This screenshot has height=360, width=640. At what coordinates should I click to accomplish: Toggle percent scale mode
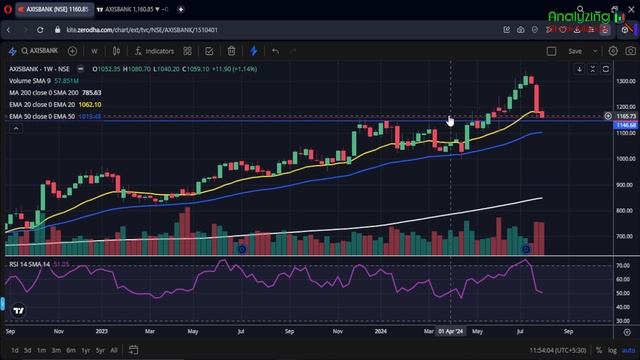coord(599,350)
